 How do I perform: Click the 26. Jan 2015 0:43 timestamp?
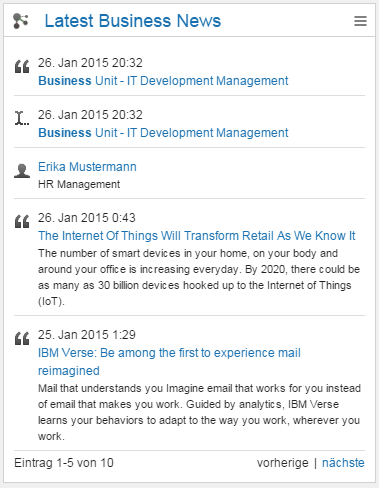pos(87,218)
